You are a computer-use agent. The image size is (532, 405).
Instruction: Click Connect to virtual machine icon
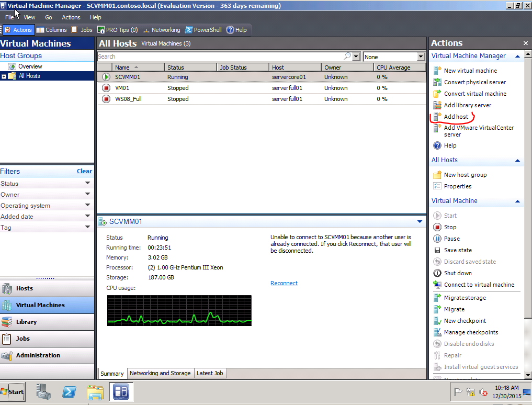[x=437, y=285]
